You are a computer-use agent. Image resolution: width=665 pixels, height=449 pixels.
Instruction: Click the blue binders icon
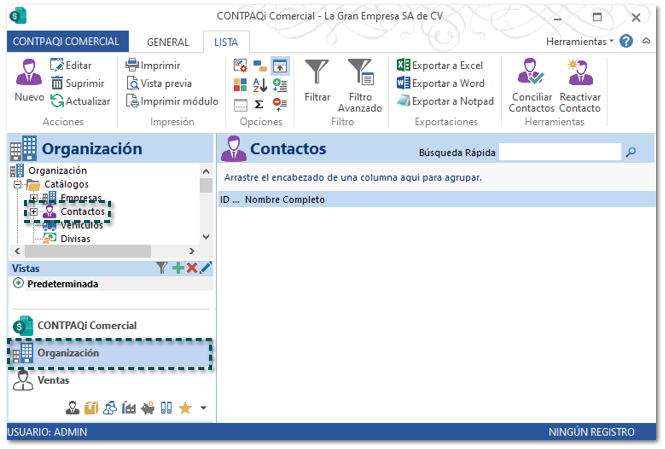pos(166,408)
